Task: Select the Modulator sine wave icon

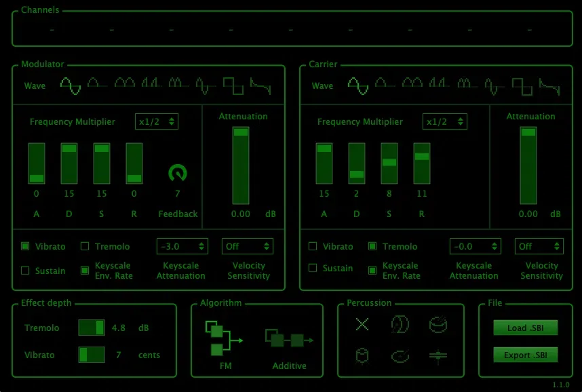Action: coord(71,86)
